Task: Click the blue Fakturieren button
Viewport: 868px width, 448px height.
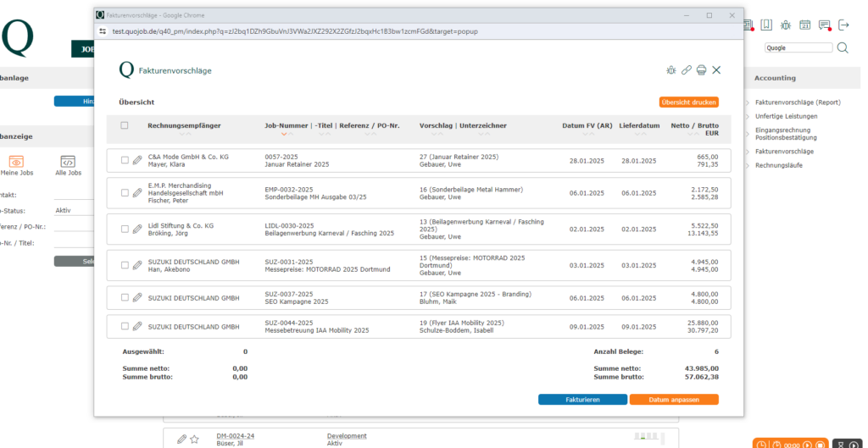Action: tap(582, 400)
